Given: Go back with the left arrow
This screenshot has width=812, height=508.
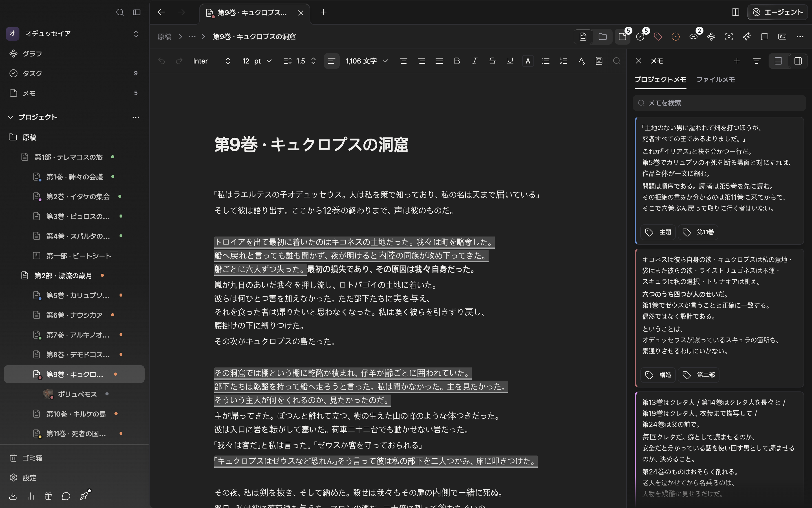Looking at the screenshot, I should pyautogui.click(x=161, y=12).
